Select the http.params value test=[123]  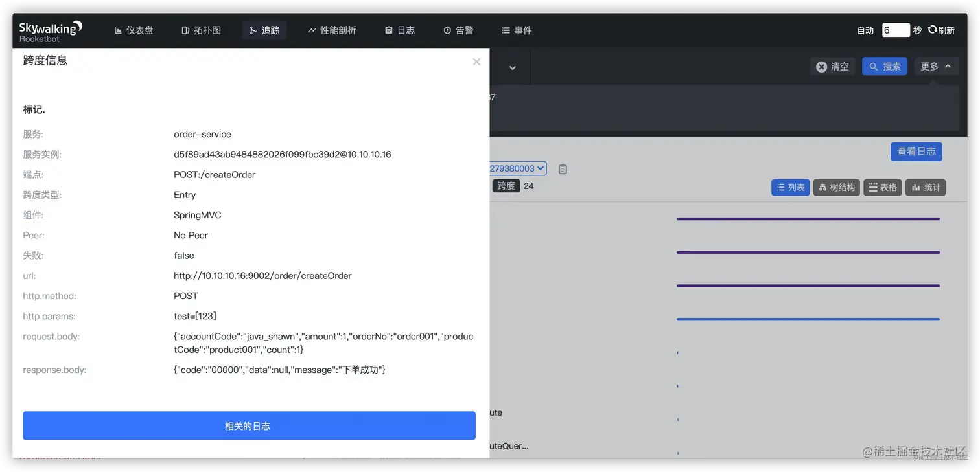click(195, 316)
